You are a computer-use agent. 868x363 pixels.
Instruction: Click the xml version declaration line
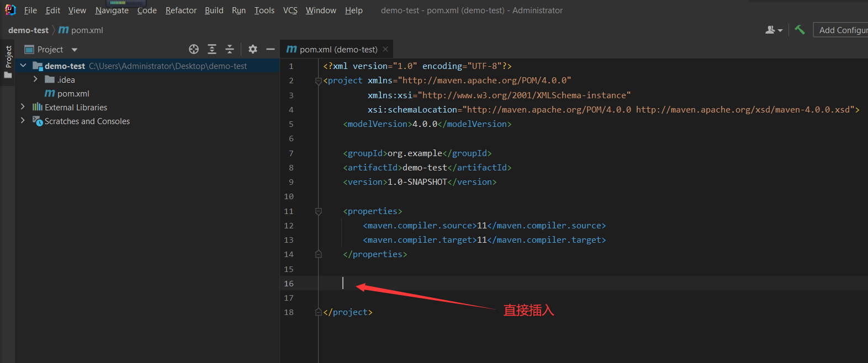click(417, 66)
